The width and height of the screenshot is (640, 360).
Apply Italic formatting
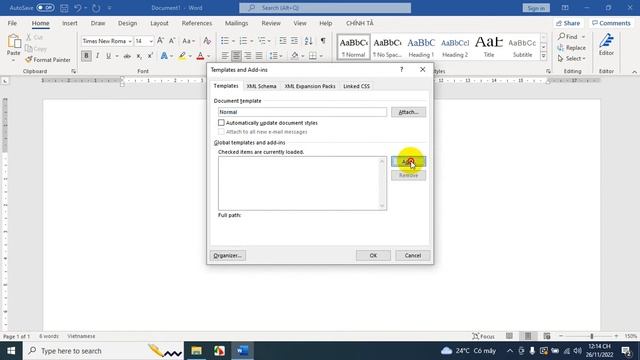98,56
